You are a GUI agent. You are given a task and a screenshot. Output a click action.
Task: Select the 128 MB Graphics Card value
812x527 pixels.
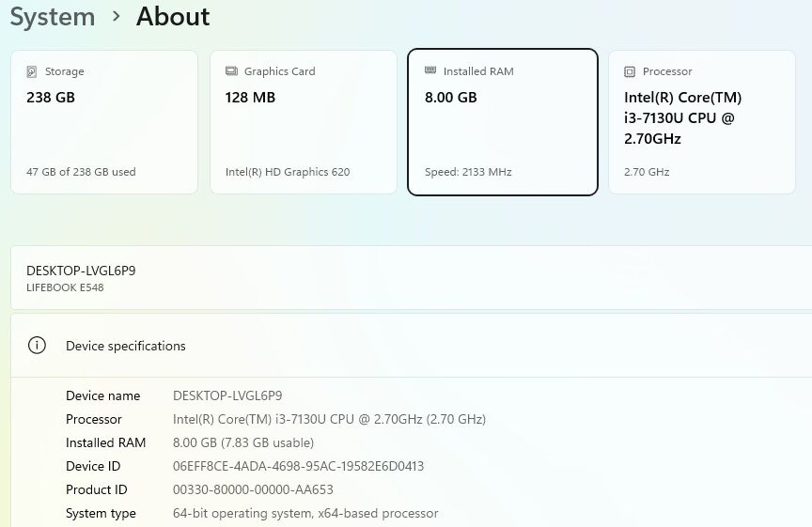pyautogui.click(x=250, y=98)
